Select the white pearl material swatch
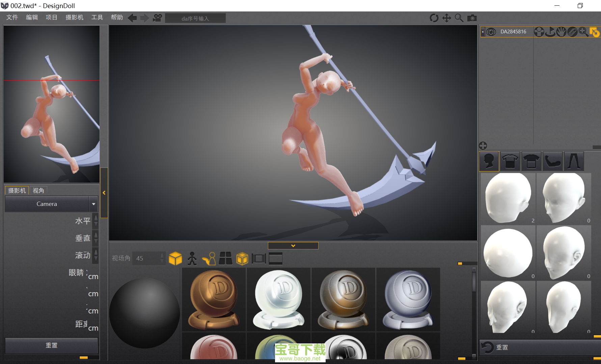 279,300
